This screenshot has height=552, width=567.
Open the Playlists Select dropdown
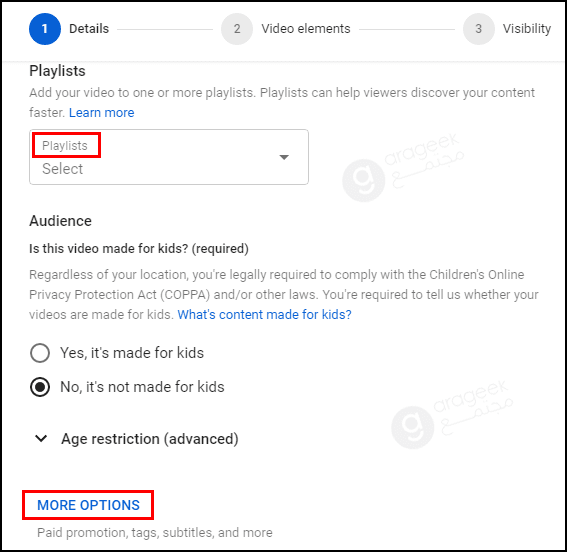[x=169, y=157]
